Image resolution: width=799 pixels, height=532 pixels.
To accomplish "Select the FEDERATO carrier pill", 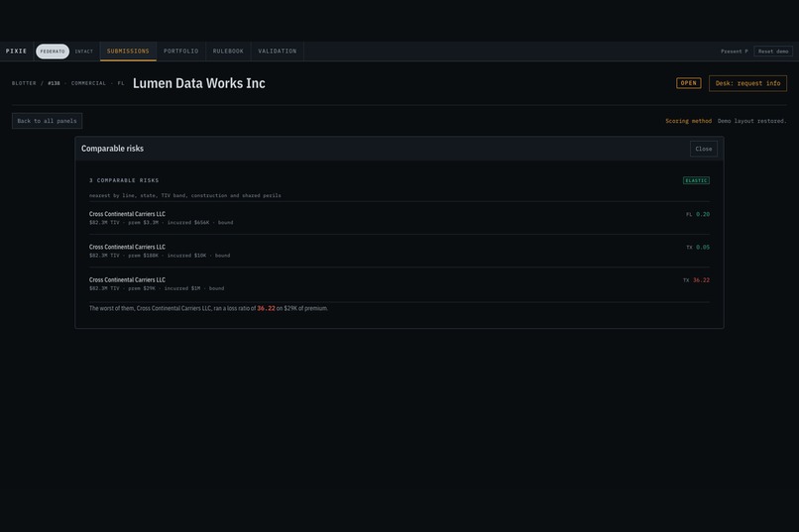I will point(53,52).
